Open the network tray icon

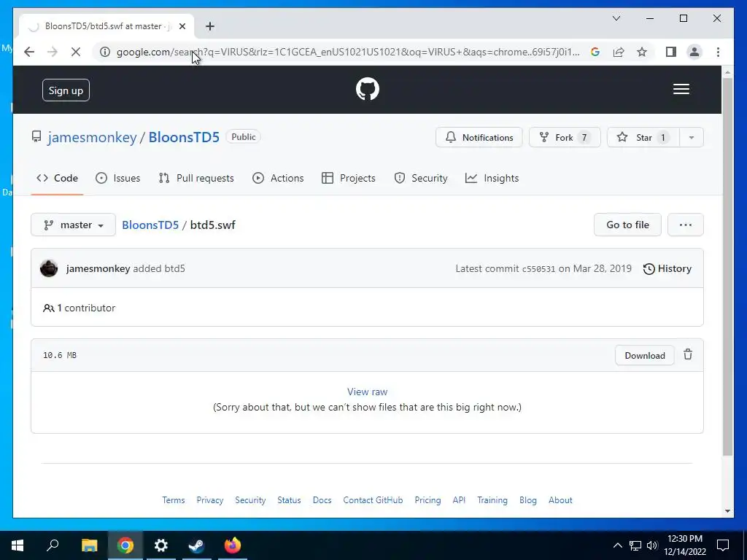[x=635, y=545]
